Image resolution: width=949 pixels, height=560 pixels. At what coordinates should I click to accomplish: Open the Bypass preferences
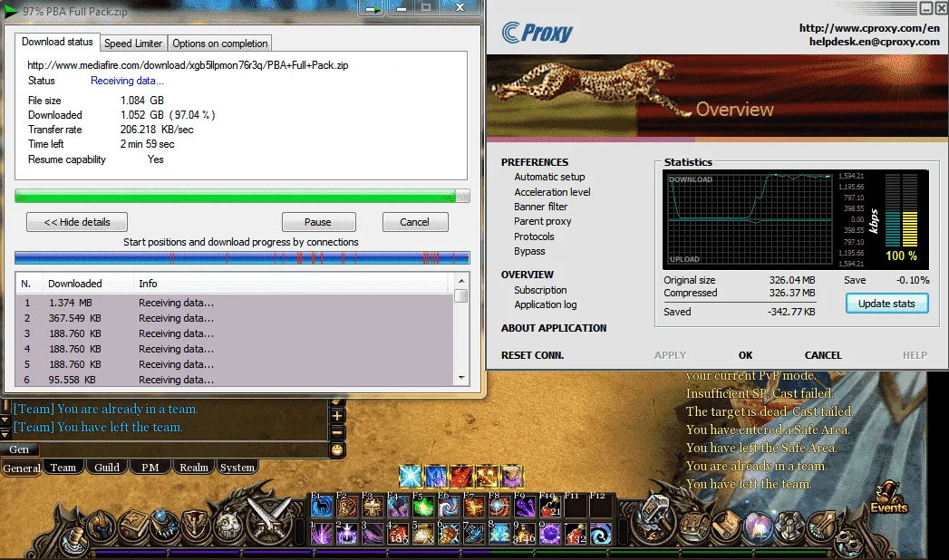pos(529,252)
